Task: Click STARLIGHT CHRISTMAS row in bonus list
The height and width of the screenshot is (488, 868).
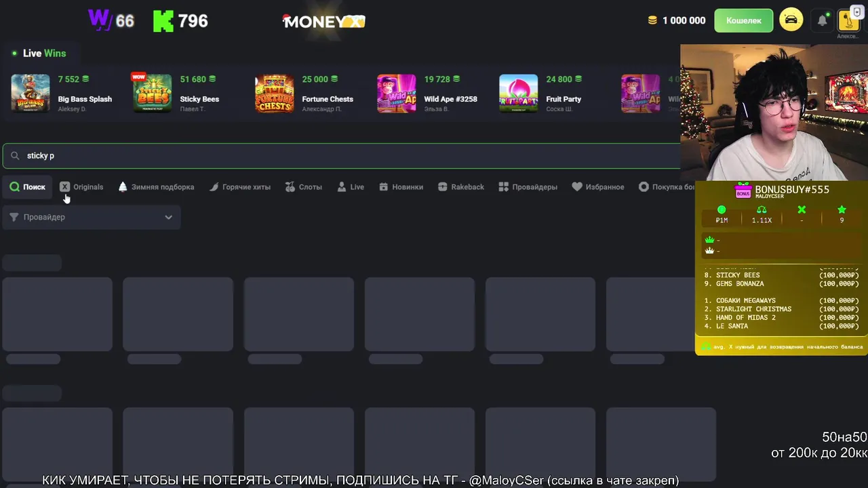Action: pyautogui.click(x=781, y=309)
